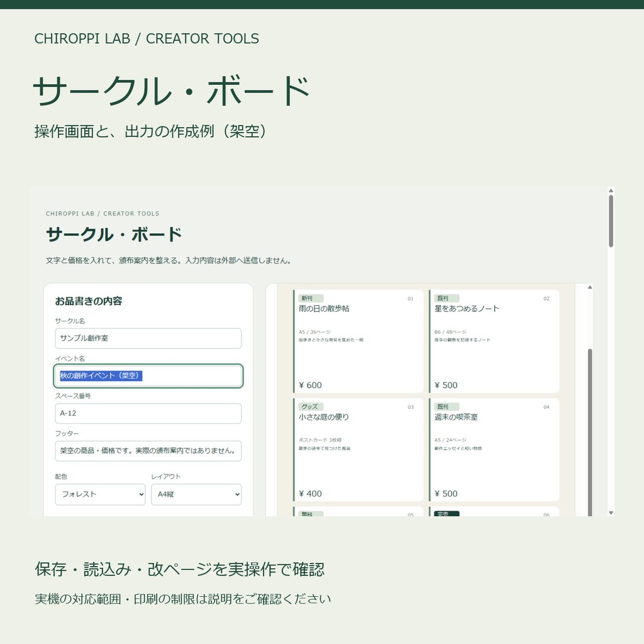644x644 pixels.
Task: Click the A5 / 24ページ spec text
Action: tap(450, 440)
